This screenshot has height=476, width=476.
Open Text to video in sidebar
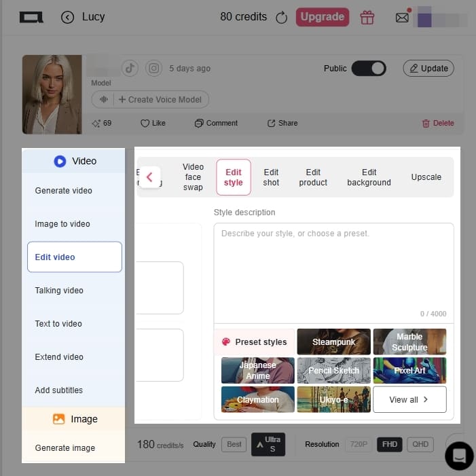[x=75, y=324]
